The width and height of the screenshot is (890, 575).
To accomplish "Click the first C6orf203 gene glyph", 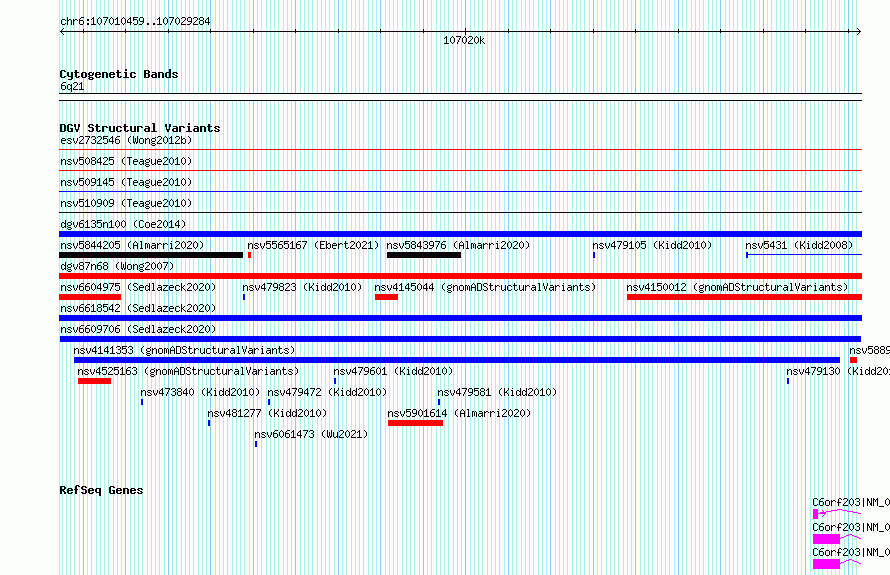I will tap(837, 514).
